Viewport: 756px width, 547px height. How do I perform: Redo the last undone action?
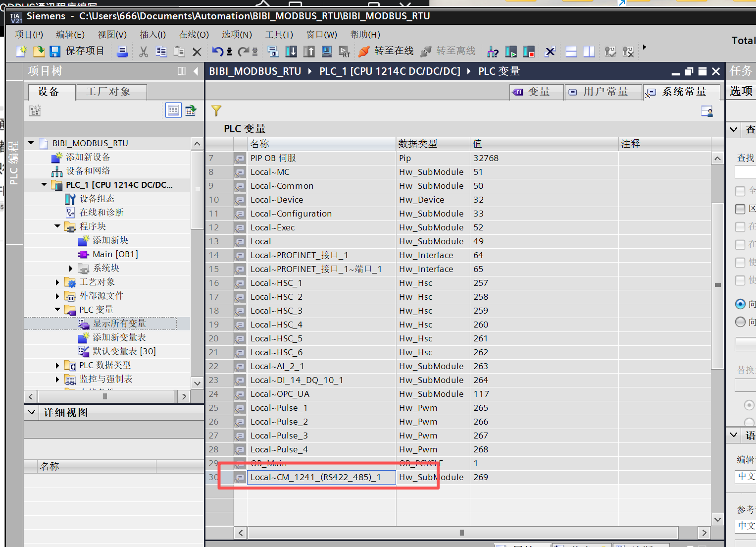[243, 51]
